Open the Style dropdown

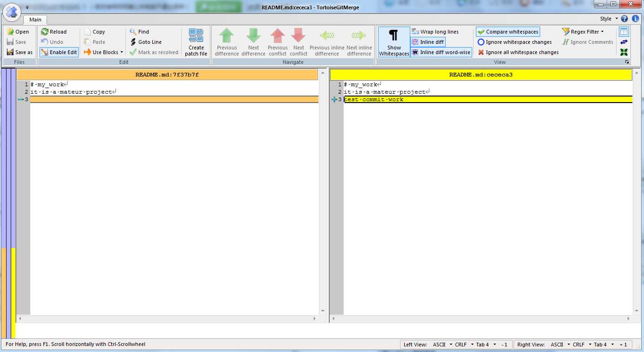pos(609,19)
